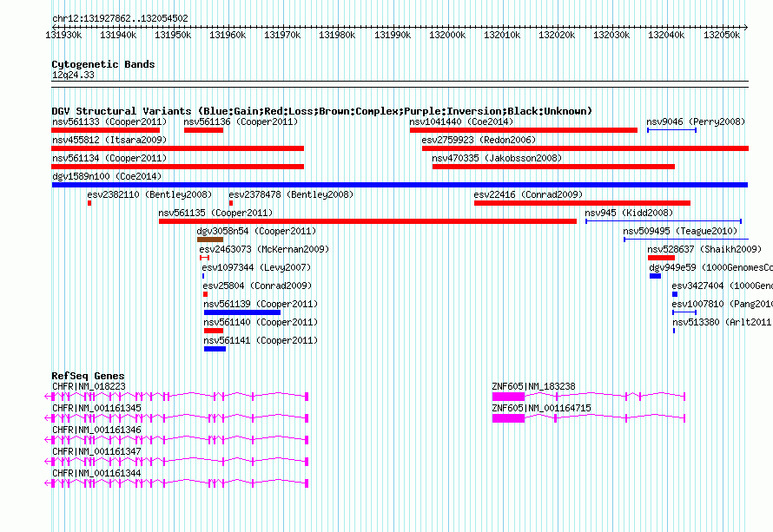Screen dimensions: 773x532
Task: Click the DGV Structural Variants track title
Action: pyautogui.click(x=322, y=111)
